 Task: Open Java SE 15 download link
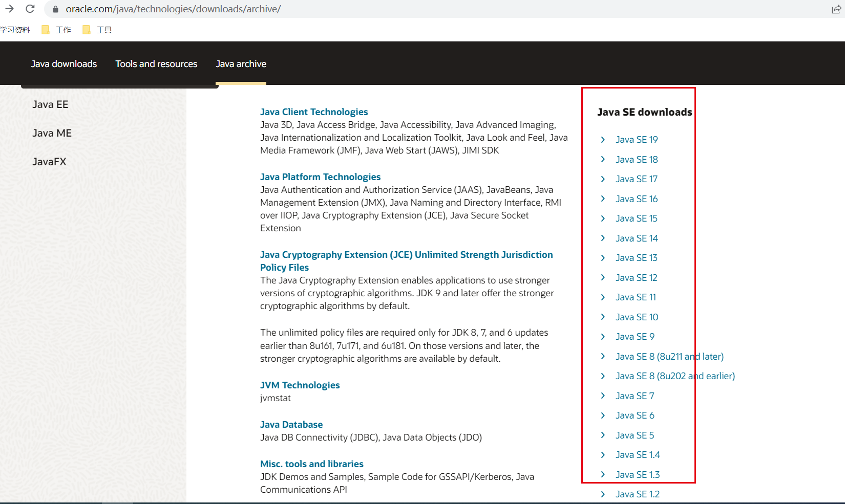coord(637,218)
